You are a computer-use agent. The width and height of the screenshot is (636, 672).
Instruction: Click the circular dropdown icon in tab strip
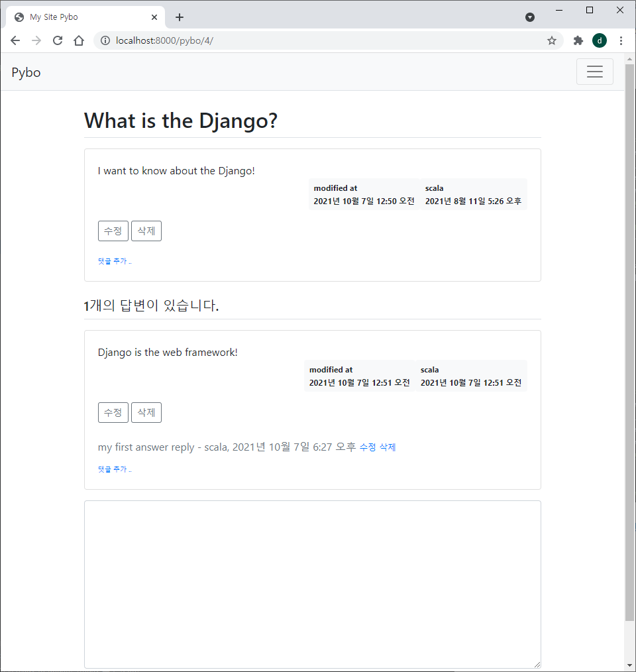point(530,17)
